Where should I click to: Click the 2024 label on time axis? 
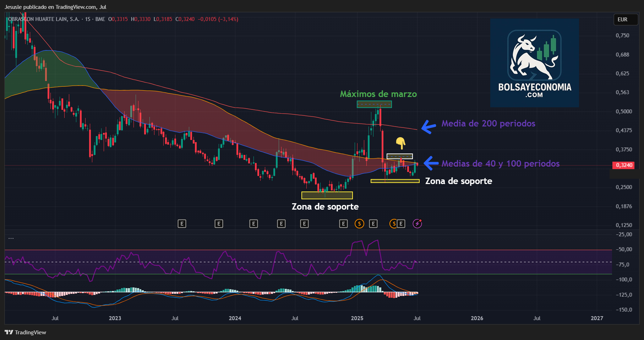[235, 318]
